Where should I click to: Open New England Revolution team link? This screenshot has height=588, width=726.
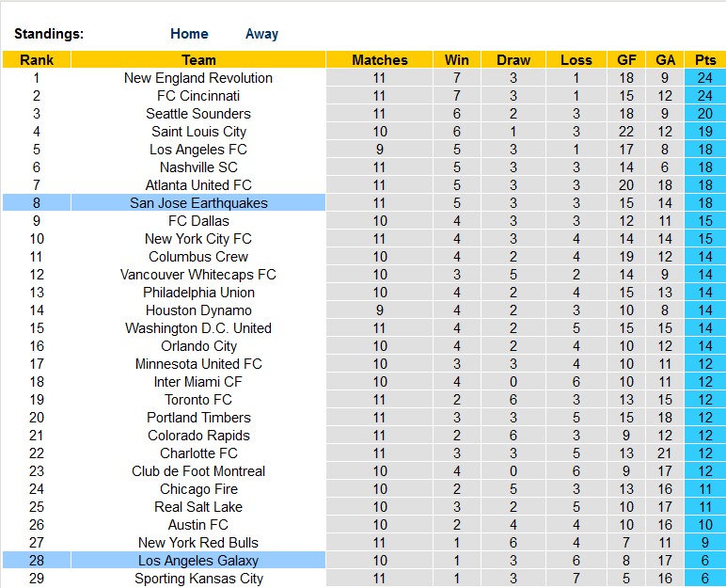pos(198,78)
